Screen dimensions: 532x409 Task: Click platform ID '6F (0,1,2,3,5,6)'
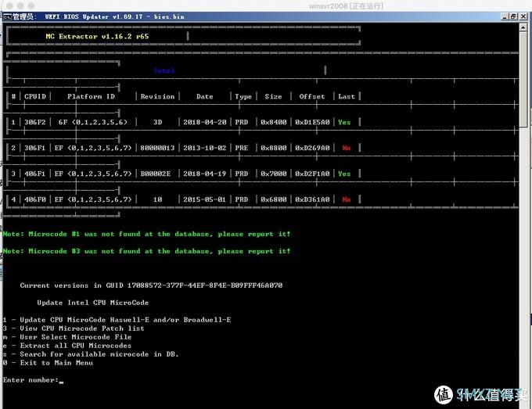tap(93, 122)
